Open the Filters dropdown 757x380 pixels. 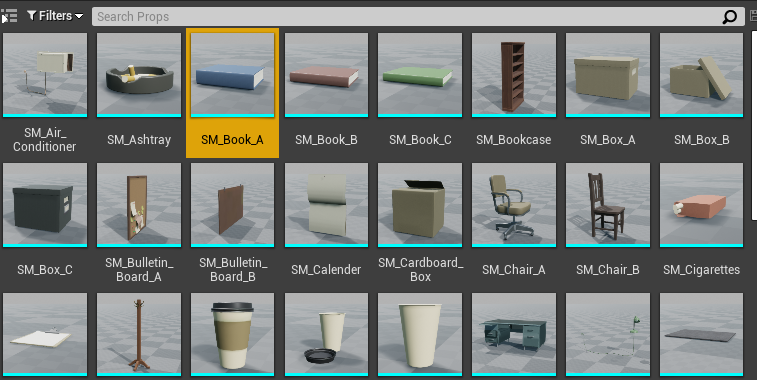coord(55,16)
